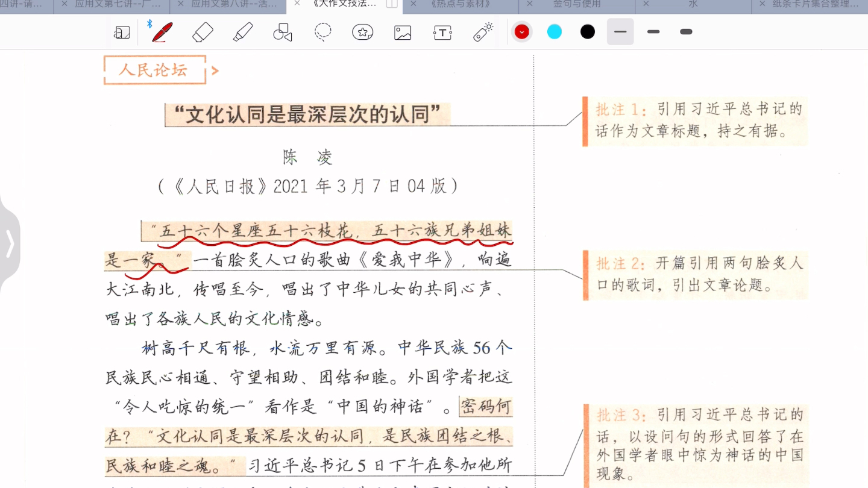Switch to 《热点与素材》 tab
The height and width of the screenshot is (488, 868).
[461, 4]
